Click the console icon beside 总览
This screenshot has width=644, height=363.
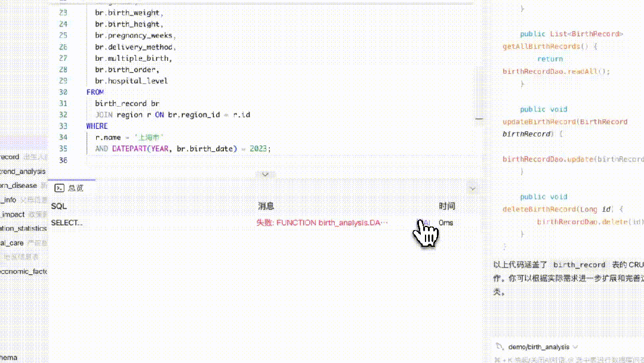coord(60,188)
